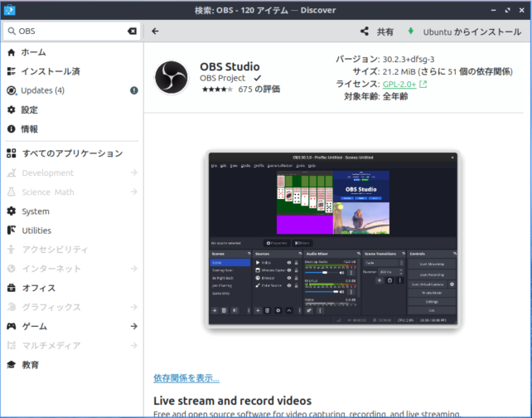Minimize the Discover window
This screenshot has width=532, height=418.
coord(493,10)
